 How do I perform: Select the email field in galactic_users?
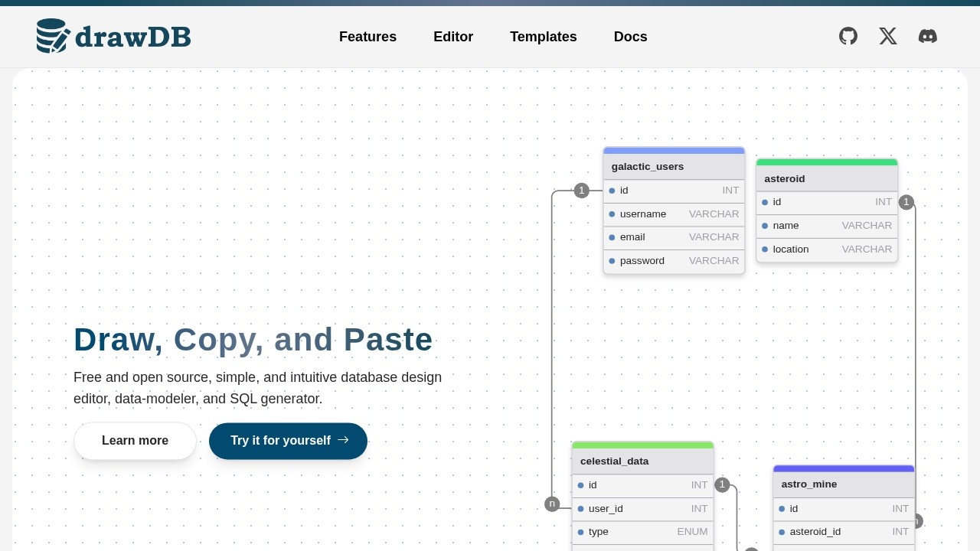[674, 237]
